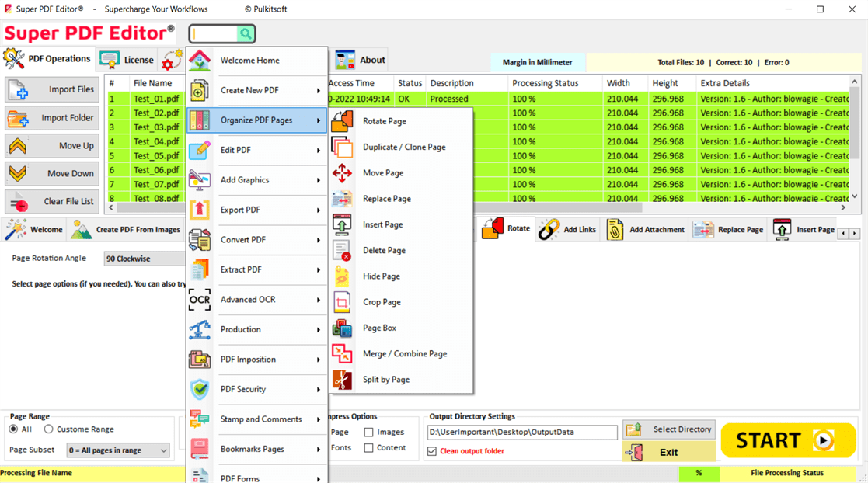Select the All page range radio button
Image resolution: width=868 pixels, height=483 pixels.
[14, 429]
